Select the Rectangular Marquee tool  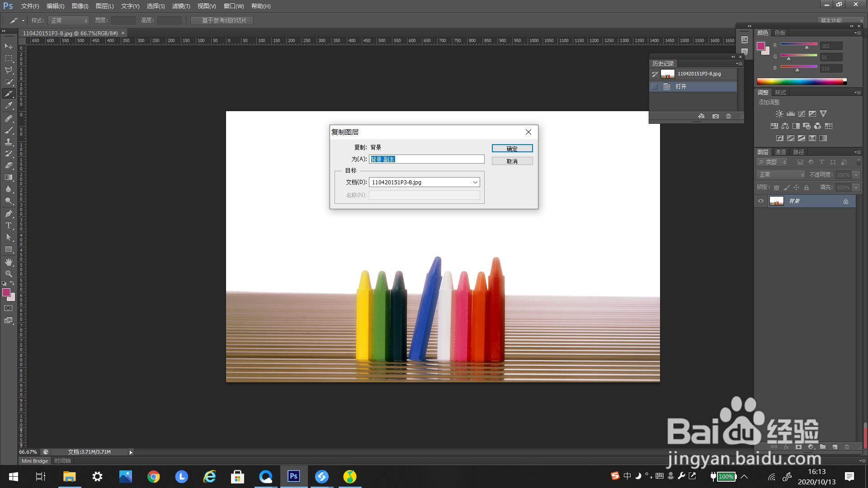tap(9, 58)
